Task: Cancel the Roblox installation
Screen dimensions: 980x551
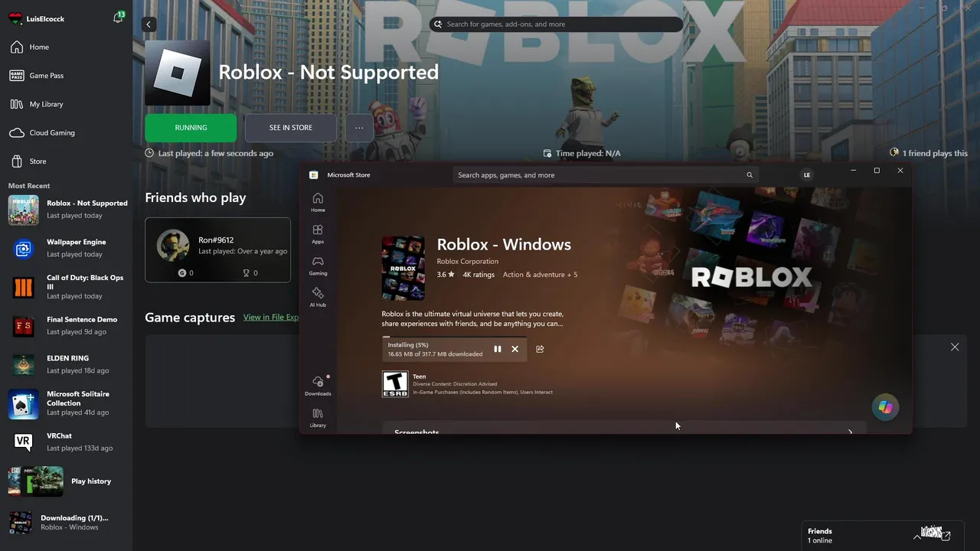Action: click(x=515, y=349)
